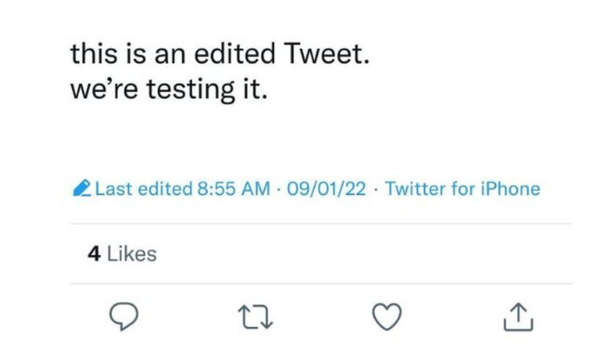Click the pencil edit-history icon
Viewport: 610px width, 364px height.
pos(82,188)
